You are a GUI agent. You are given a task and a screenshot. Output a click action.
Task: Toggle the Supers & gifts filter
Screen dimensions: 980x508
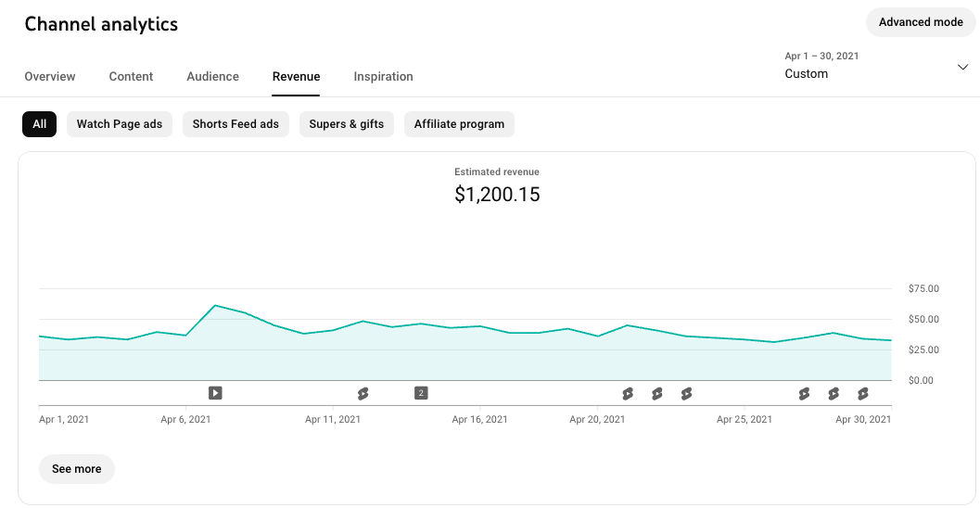[x=347, y=124]
